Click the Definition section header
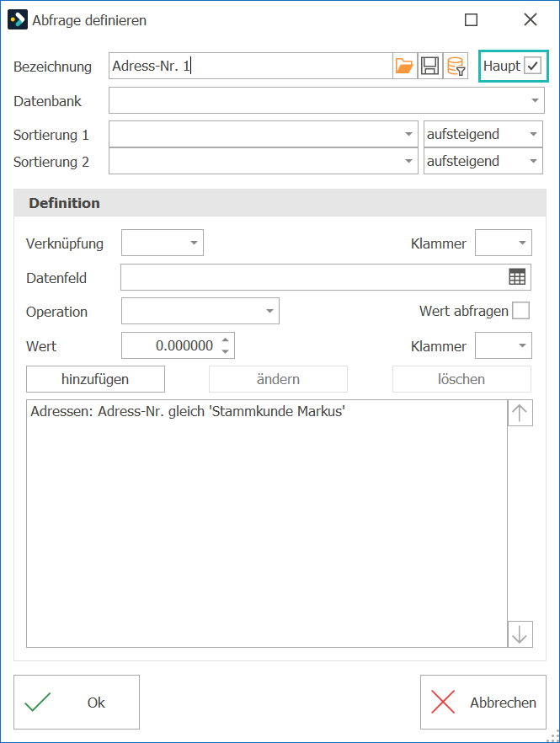 click(x=280, y=203)
